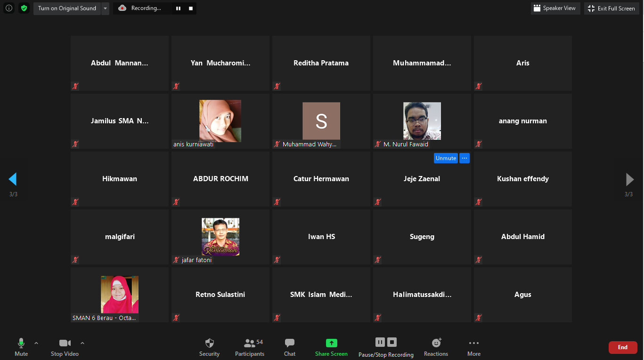Open the Reactions menu
Image resolution: width=644 pixels, height=360 pixels.
point(436,347)
